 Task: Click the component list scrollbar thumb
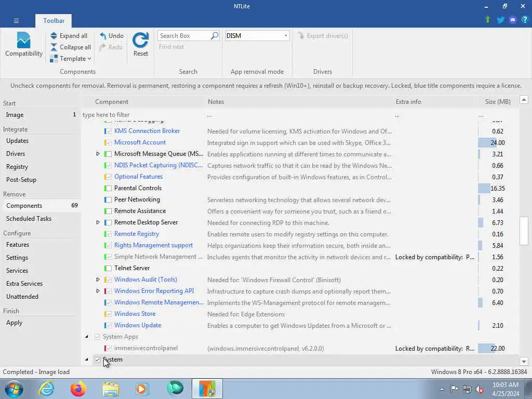click(524, 231)
